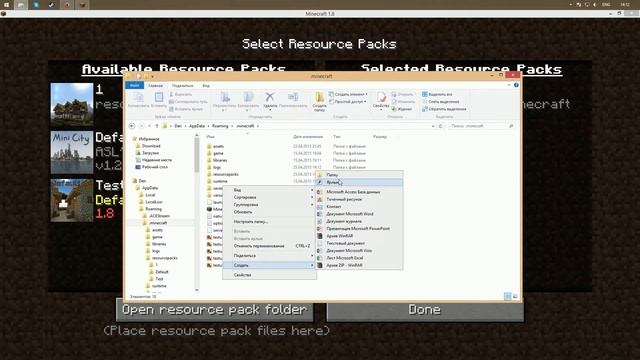Click Отменить переименование in context menu
The height and width of the screenshot is (360, 640).
(269, 246)
